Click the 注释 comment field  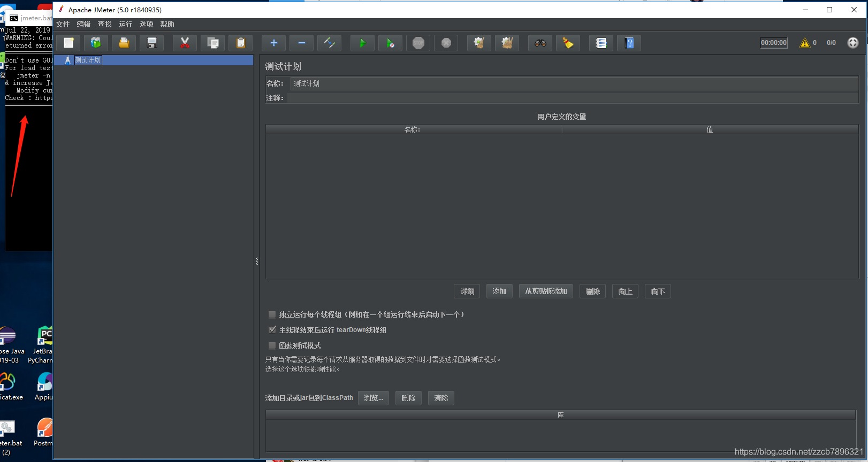point(573,98)
